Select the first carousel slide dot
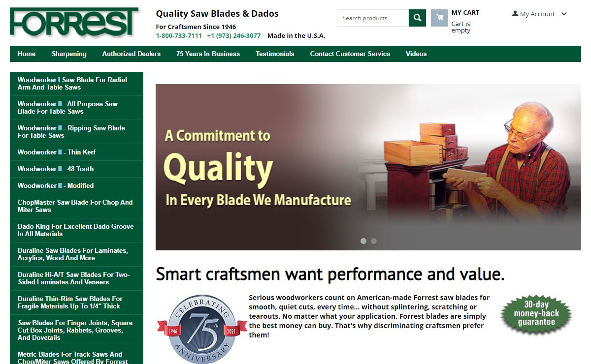 pos(363,241)
